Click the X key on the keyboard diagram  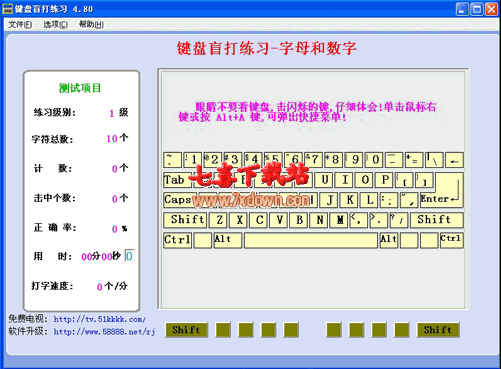point(238,220)
